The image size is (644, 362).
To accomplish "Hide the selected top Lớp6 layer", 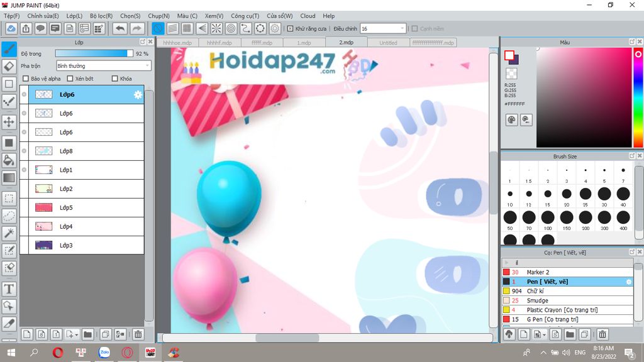I will pyautogui.click(x=25, y=94).
